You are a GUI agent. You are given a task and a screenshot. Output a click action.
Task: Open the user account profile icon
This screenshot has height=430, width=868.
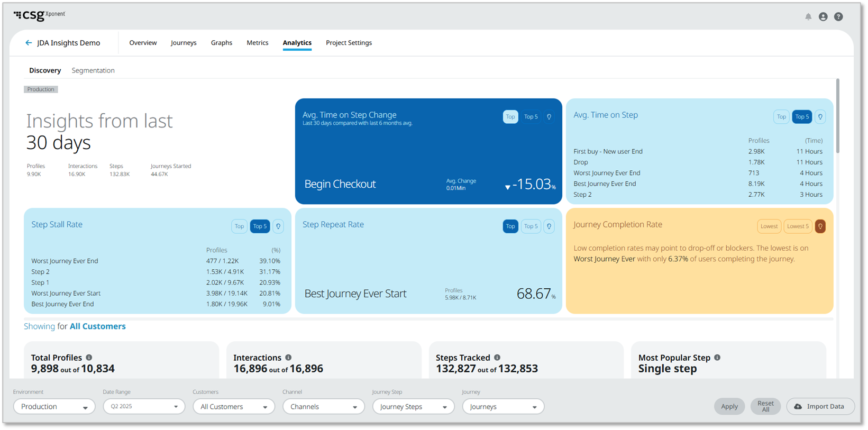pos(823,17)
